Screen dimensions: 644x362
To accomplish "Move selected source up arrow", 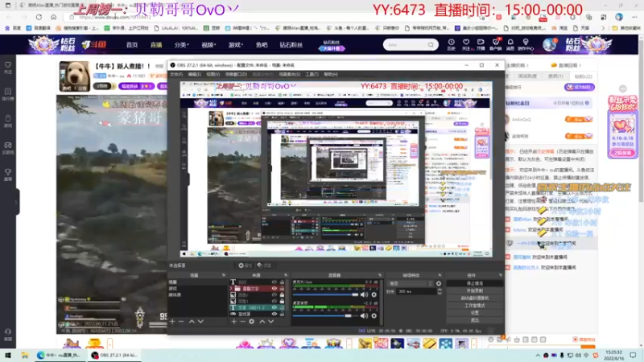I will tap(262, 322).
